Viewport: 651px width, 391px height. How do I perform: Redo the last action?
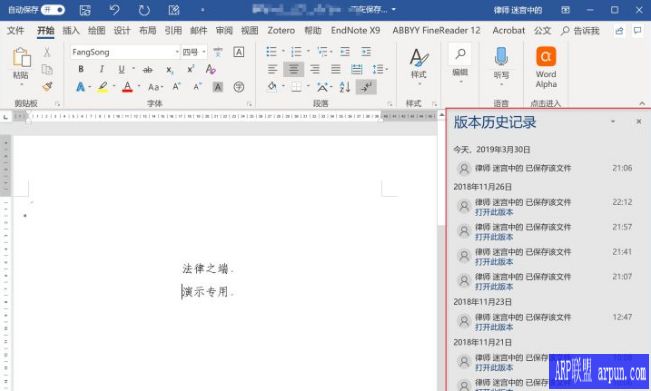point(144,10)
